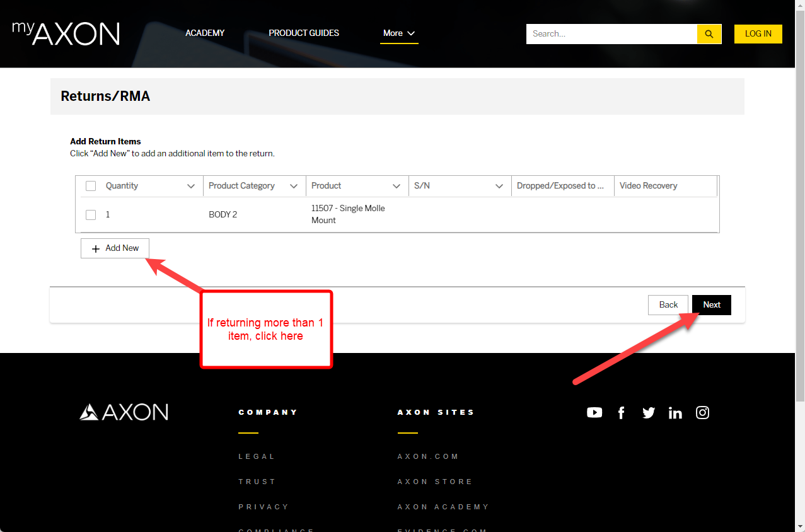Open the PRODUCT GUIDES menu
This screenshot has width=805, height=532.
(303, 33)
